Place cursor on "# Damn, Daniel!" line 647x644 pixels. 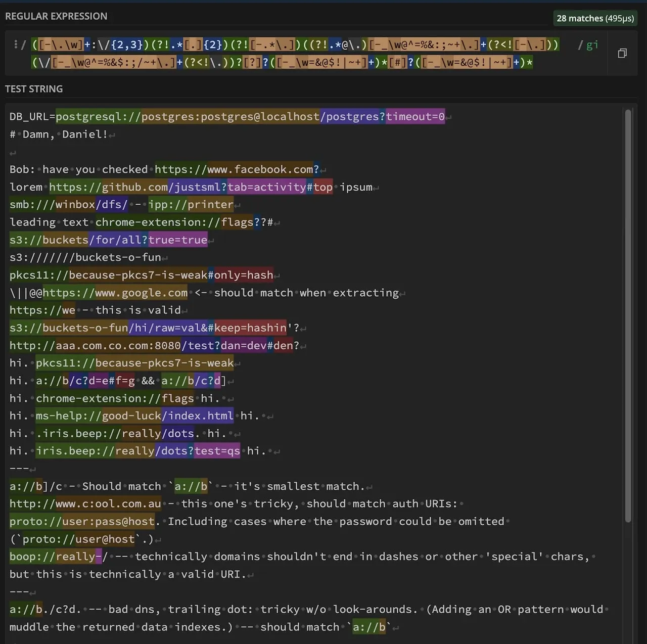(x=58, y=134)
